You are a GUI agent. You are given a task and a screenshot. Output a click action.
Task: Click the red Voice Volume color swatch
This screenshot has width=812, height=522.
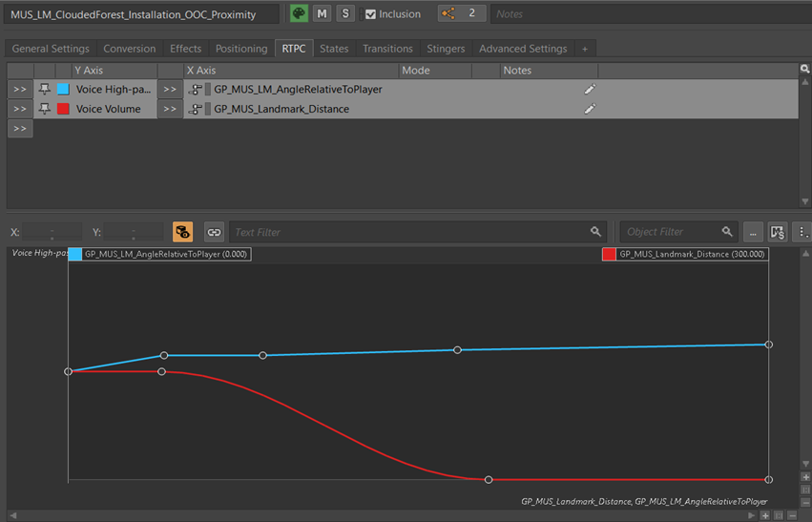tap(63, 109)
